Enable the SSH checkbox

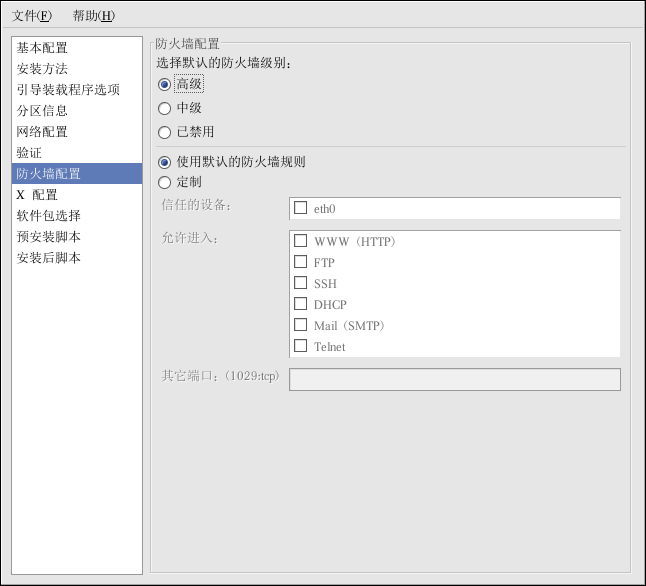point(300,283)
